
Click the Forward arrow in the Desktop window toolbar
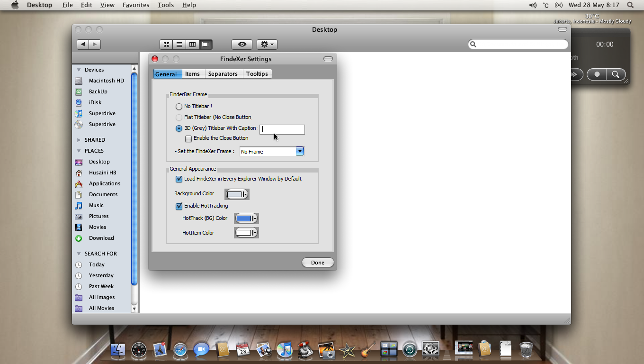pos(95,44)
